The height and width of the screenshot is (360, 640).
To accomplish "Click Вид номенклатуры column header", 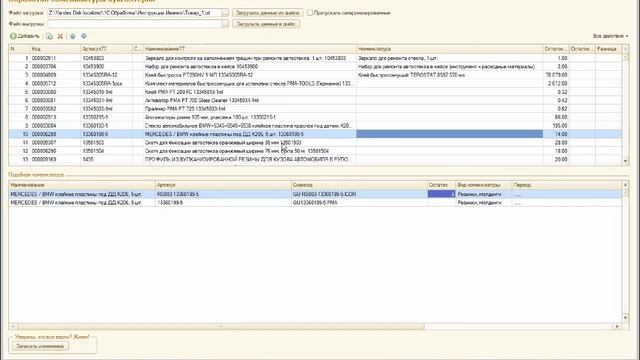I will coord(484,185).
